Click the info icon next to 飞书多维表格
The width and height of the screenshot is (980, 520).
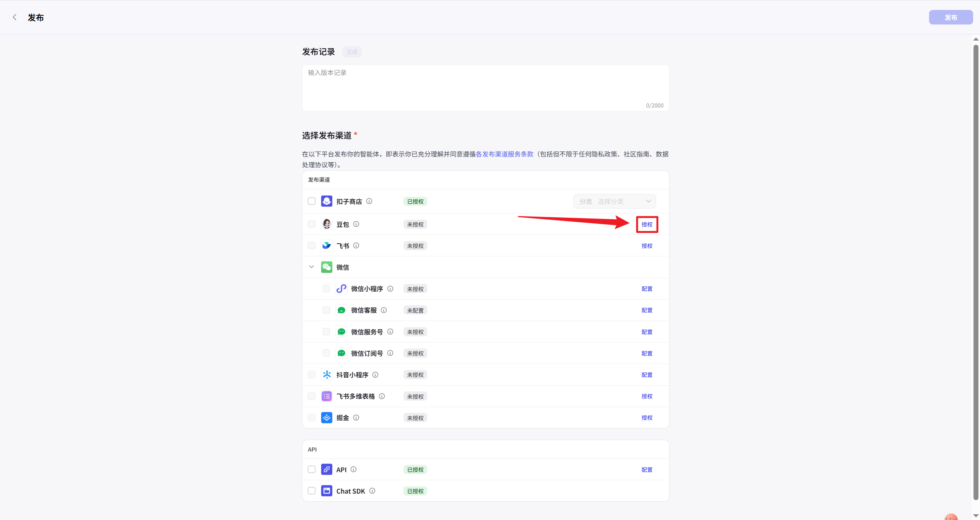pos(382,396)
